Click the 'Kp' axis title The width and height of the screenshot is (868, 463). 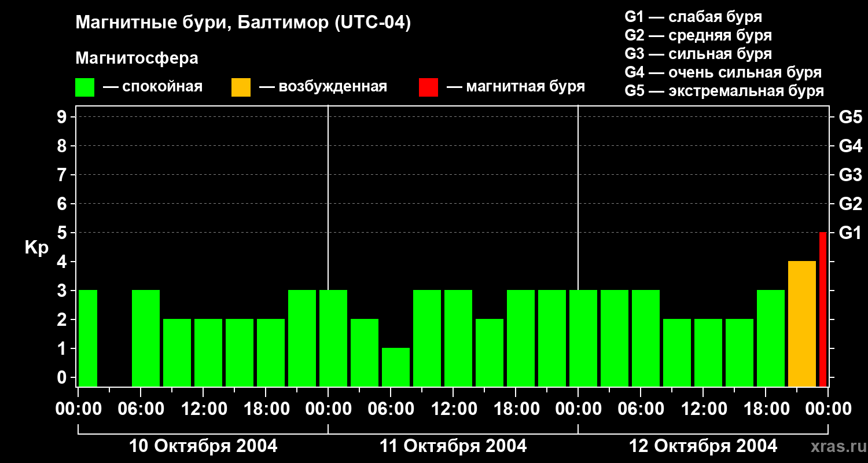36,248
